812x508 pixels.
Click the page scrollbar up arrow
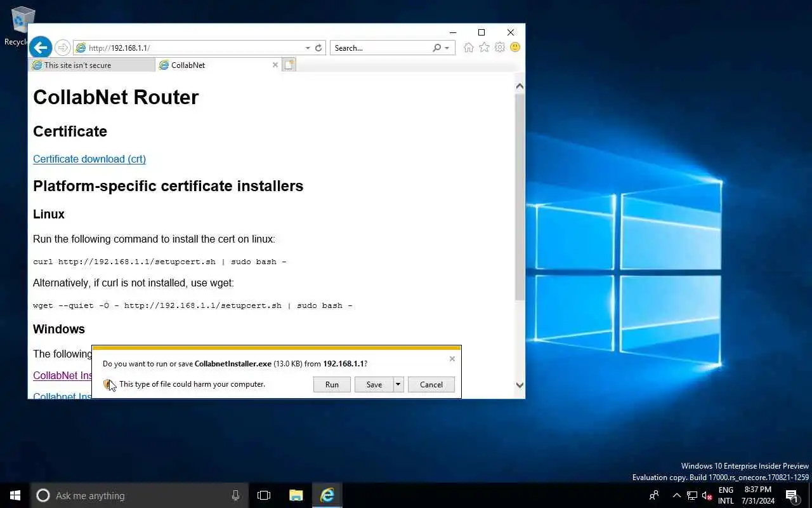[x=520, y=86]
